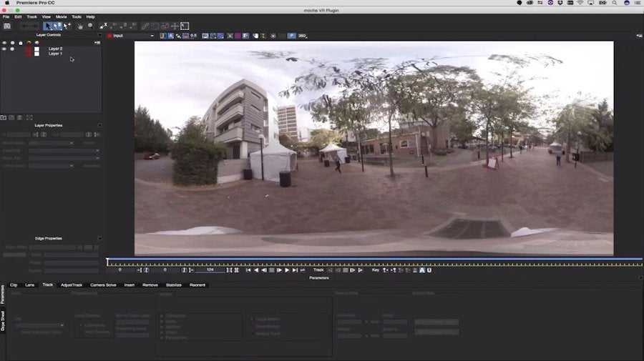The width and height of the screenshot is (644, 361).
Task: Toggle the Autokey 'A' button
Action: (x=421, y=270)
